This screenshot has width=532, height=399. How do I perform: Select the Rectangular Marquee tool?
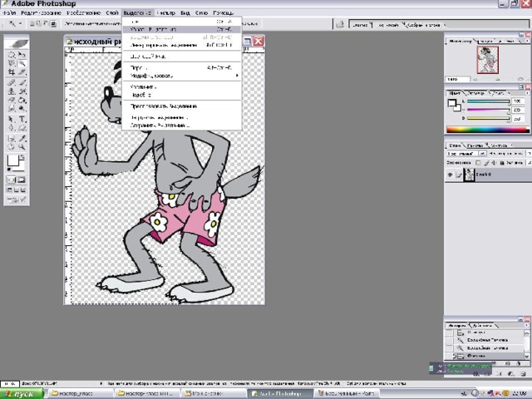click(x=12, y=54)
